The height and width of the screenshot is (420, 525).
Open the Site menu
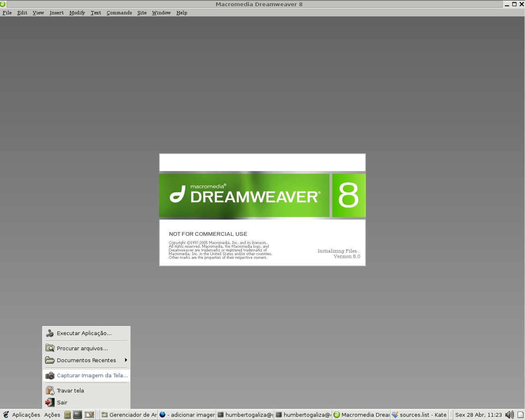tap(142, 13)
